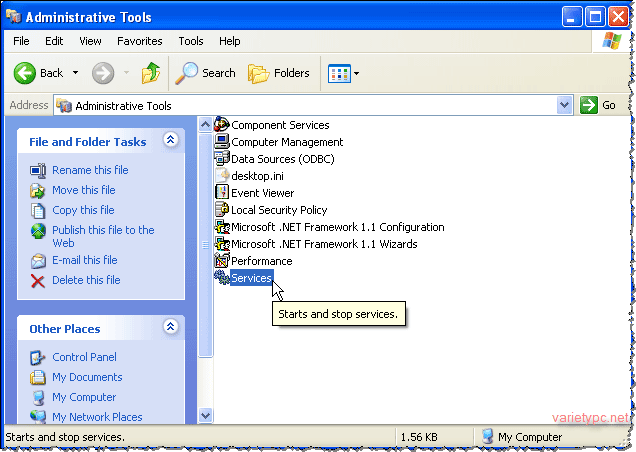Select .NET Framework 1.1 Wizards icon
The height and width of the screenshot is (452, 636).
tap(222, 243)
